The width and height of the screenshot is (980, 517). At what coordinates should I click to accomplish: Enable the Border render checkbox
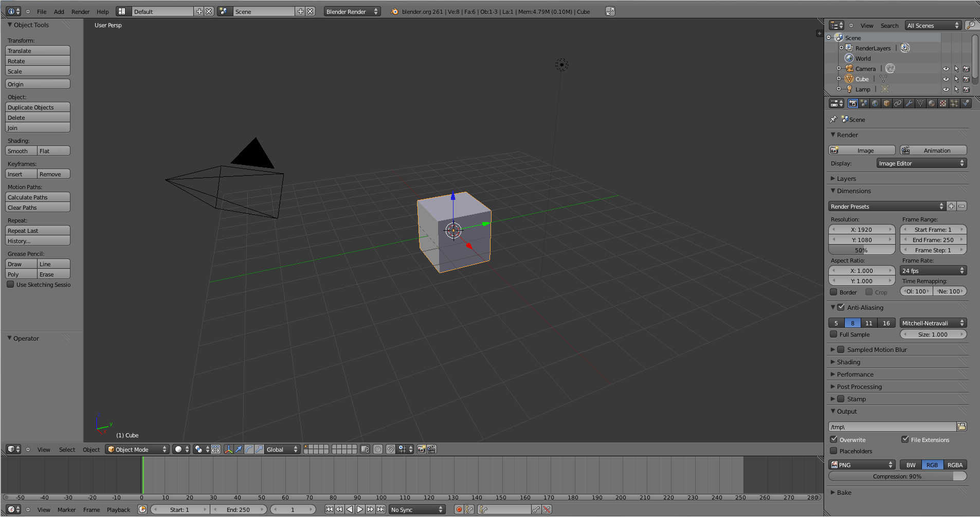(834, 292)
